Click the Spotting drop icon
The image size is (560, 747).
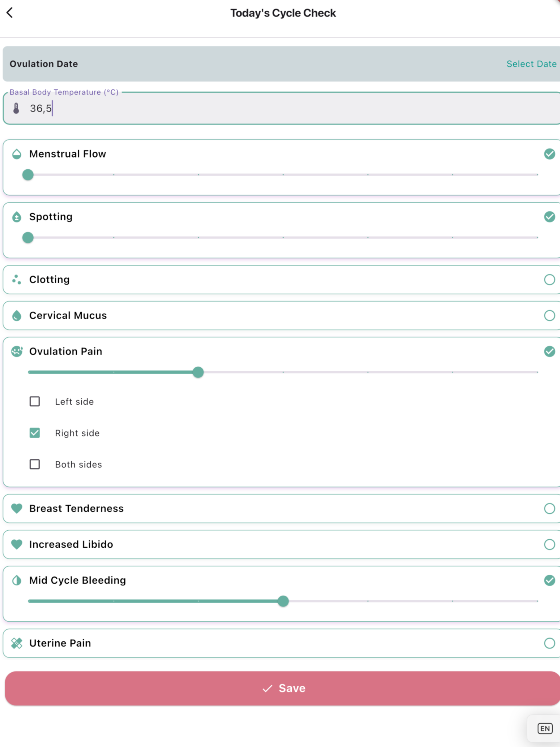[x=17, y=217]
